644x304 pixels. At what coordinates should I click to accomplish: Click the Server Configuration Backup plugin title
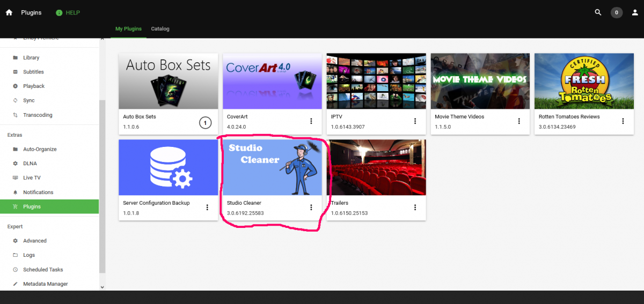156,203
